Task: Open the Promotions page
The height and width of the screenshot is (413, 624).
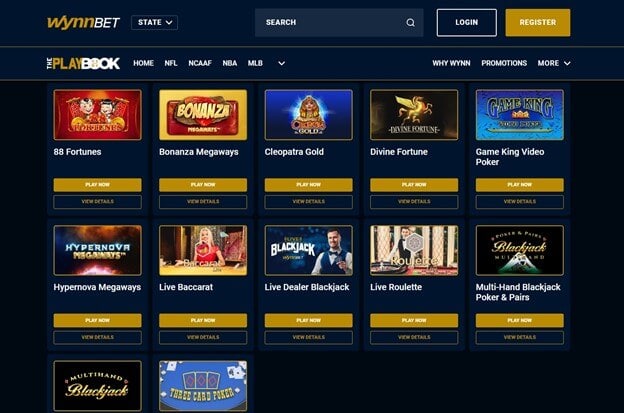Action: point(504,63)
